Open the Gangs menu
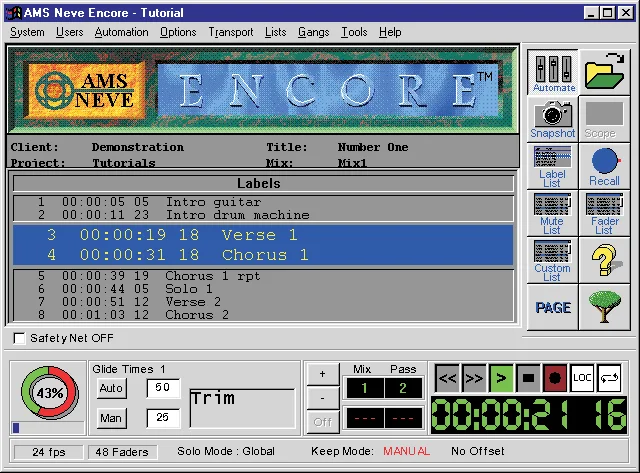The width and height of the screenshot is (640, 473). pyautogui.click(x=313, y=32)
